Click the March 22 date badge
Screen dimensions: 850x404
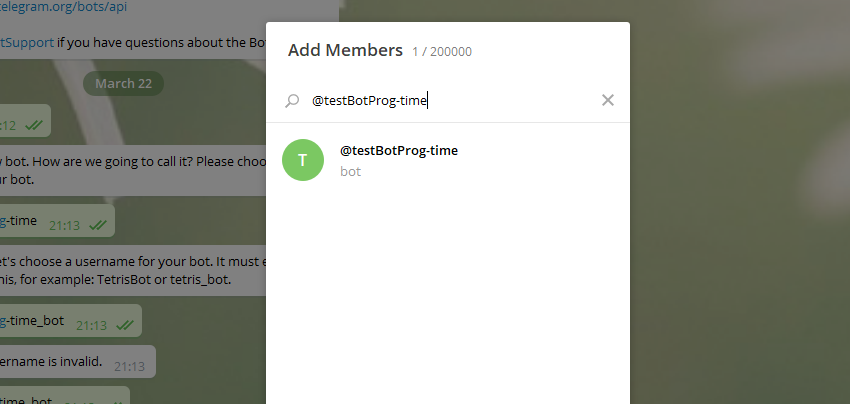[x=123, y=83]
